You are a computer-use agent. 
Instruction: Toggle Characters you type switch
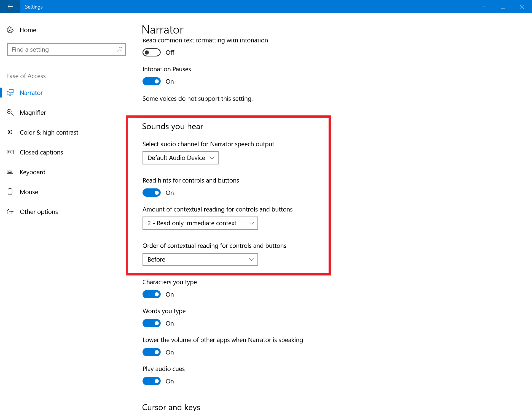pos(152,294)
